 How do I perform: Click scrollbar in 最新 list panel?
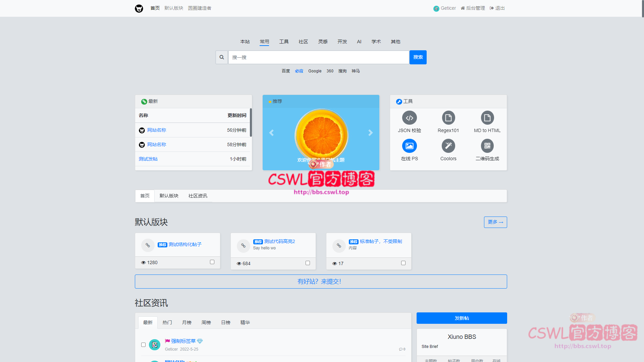pos(251,123)
